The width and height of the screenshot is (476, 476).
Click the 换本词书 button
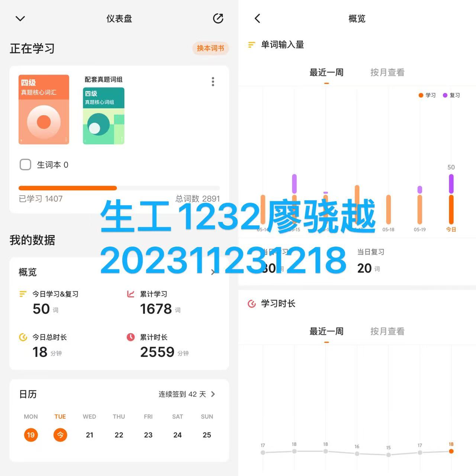(x=210, y=48)
